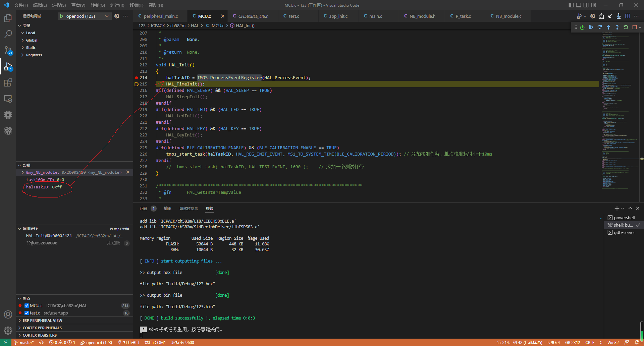Toggle panel layout button in title bar
This screenshot has width=644, height=346.
pos(579,5)
